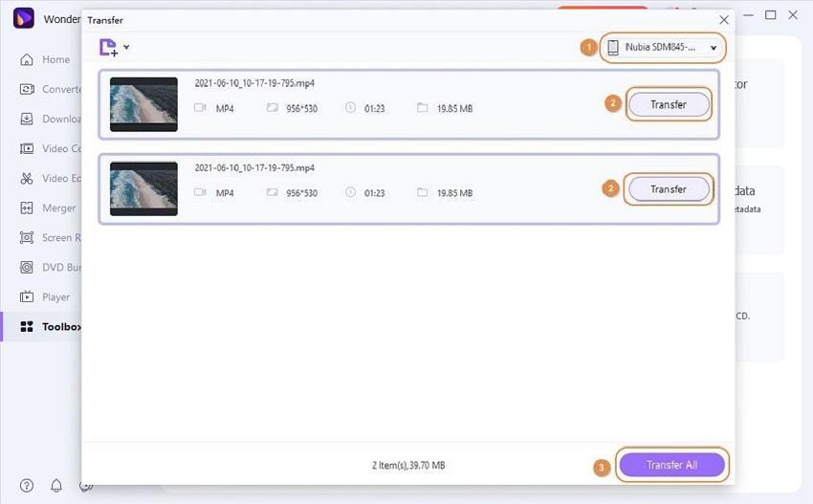Open the Help question mark icon
The image size is (813, 504).
[27, 485]
